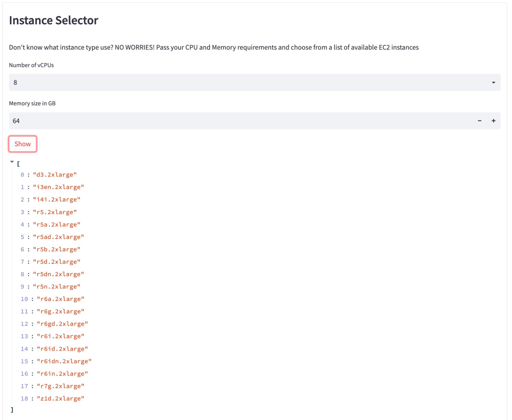Click the "r6in.2xlarge" list item
Image resolution: width=512 pixels, height=420 pixels.
click(62, 374)
